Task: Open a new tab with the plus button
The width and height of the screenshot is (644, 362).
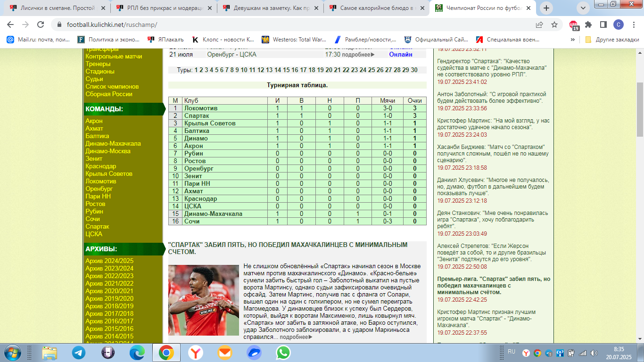Action: (546, 8)
